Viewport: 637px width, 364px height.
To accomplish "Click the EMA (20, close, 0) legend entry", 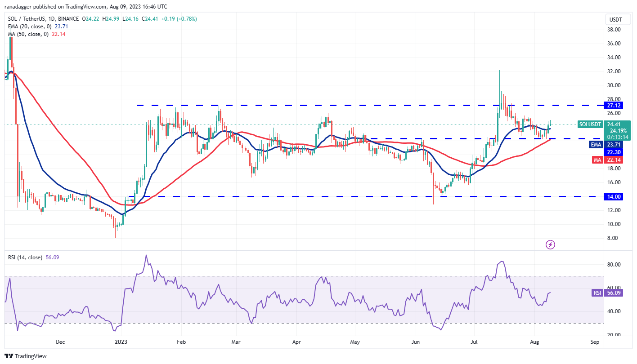I will coord(29,26).
